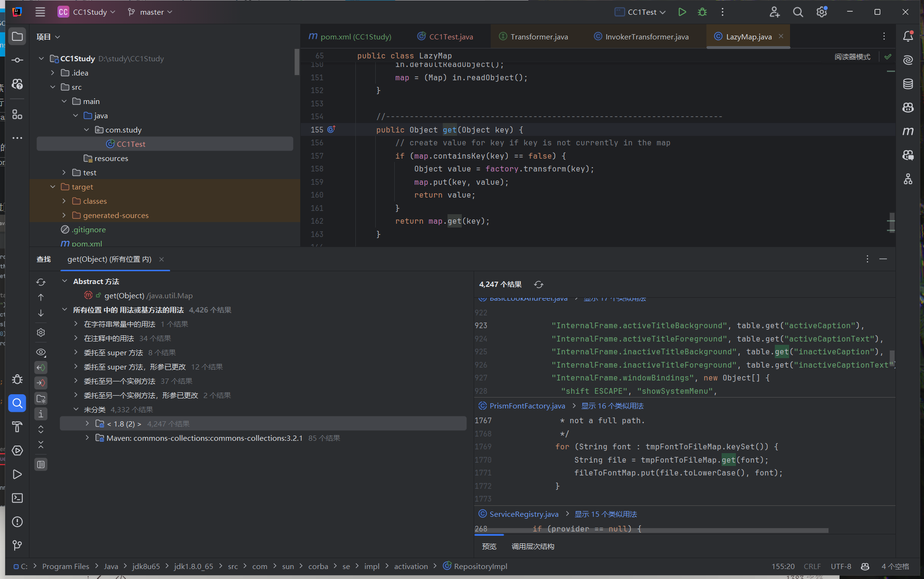Open the Commit tool window icon
Viewport: 924px width, 579px height.
click(18, 60)
